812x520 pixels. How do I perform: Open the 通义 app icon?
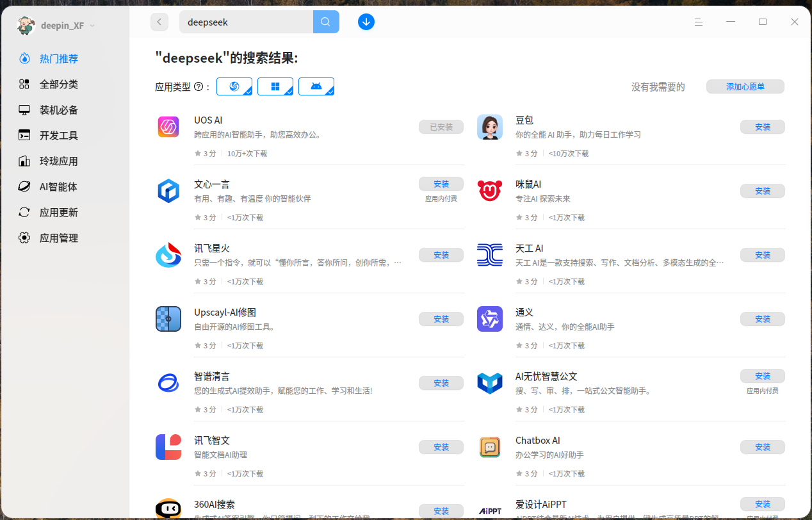click(x=490, y=319)
